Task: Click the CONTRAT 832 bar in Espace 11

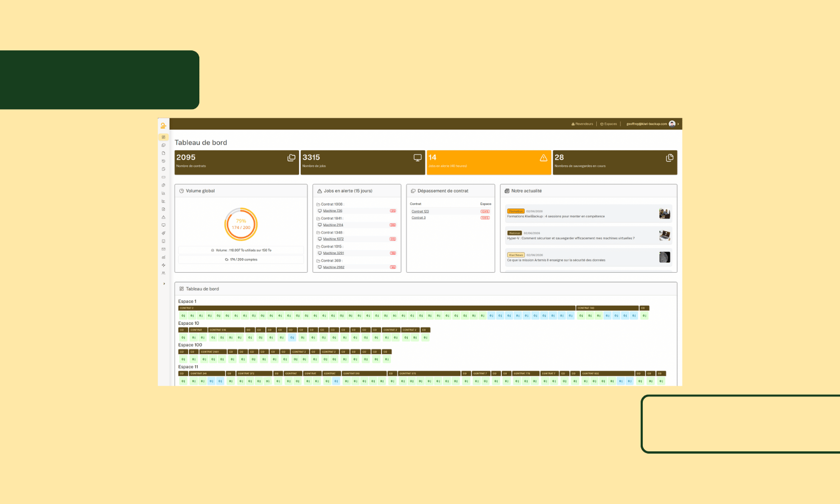Action: (607, 374)
